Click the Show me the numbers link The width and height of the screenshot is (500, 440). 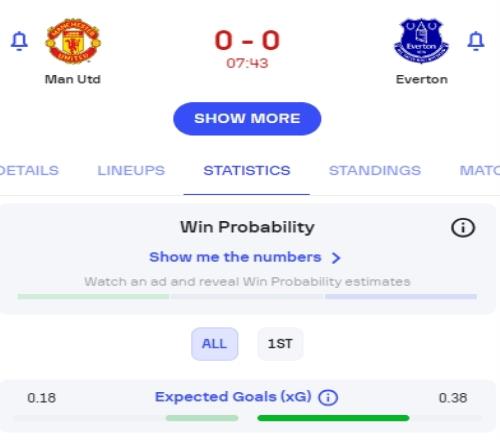pyautogui.click(x=235, y=257)
